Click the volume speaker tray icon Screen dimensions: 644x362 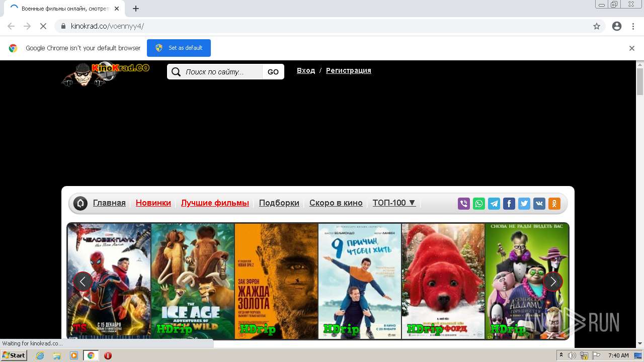(572, 355)
